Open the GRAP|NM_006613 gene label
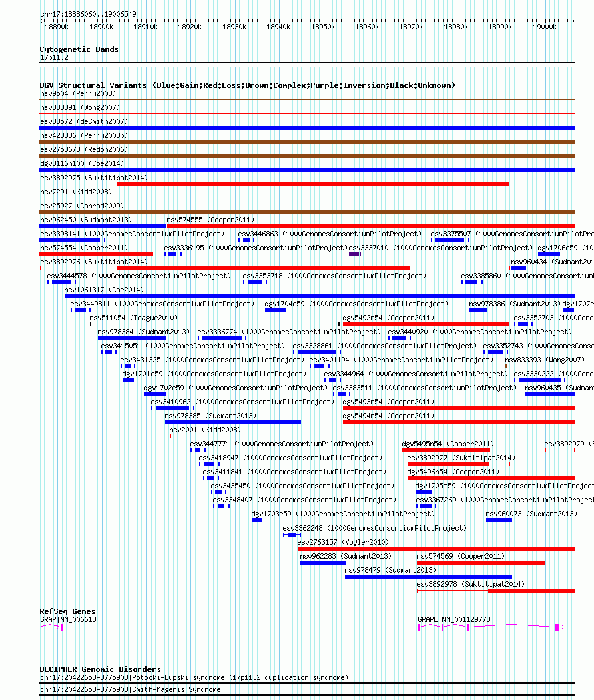594x700 pixels. (x=68, y=620)
